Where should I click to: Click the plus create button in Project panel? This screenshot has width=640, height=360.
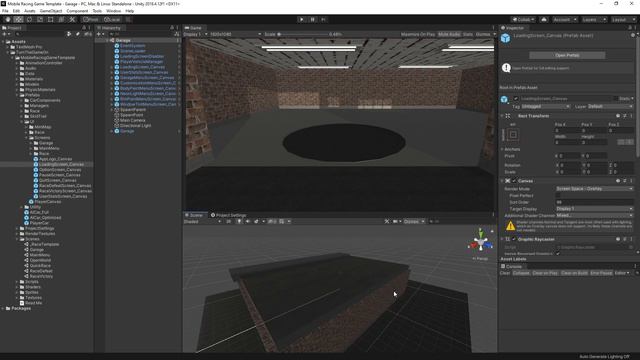[x=5, y=34]
